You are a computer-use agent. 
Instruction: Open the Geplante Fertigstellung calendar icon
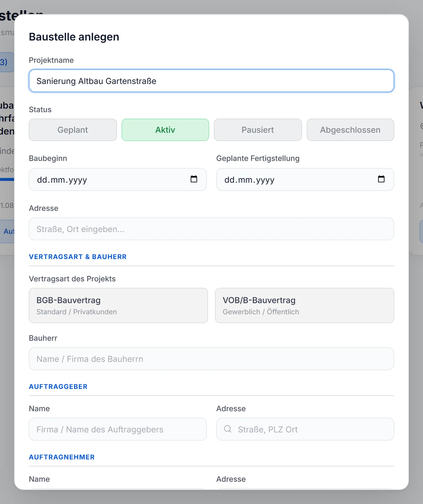[x=381, y=179]
